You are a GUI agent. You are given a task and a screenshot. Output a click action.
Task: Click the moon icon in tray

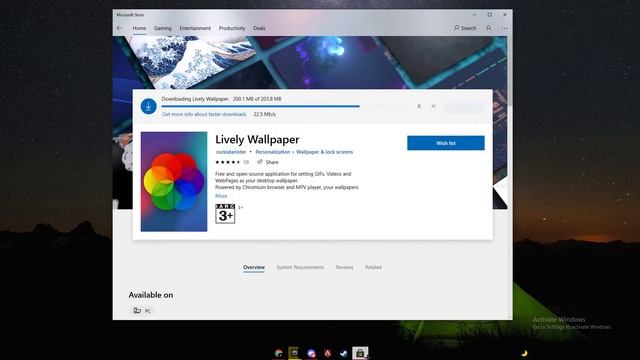pos(524,353)
